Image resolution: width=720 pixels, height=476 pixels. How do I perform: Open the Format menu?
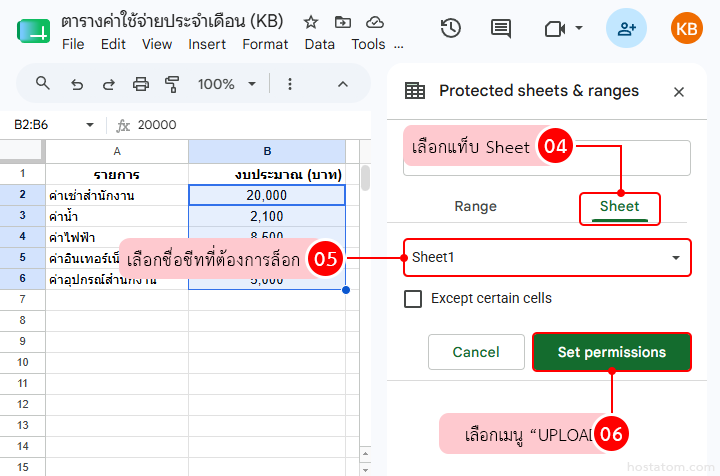(x=265, y=44)
